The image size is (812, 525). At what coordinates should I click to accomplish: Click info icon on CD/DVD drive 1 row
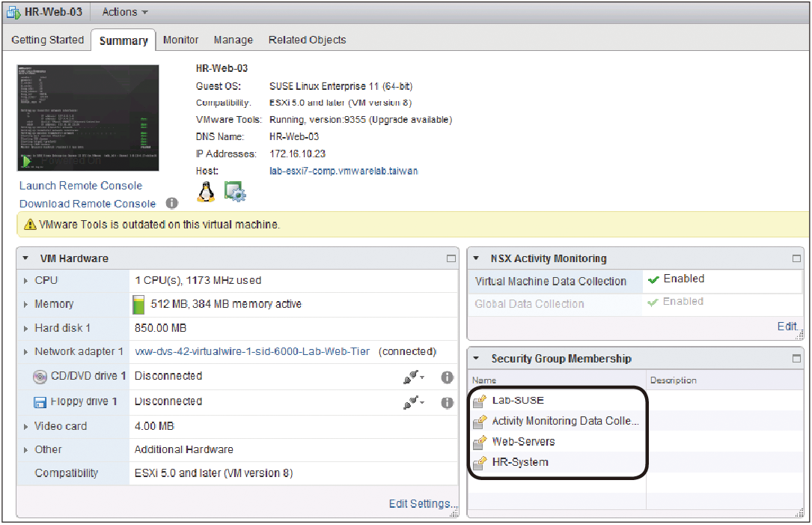pos(448,377)
